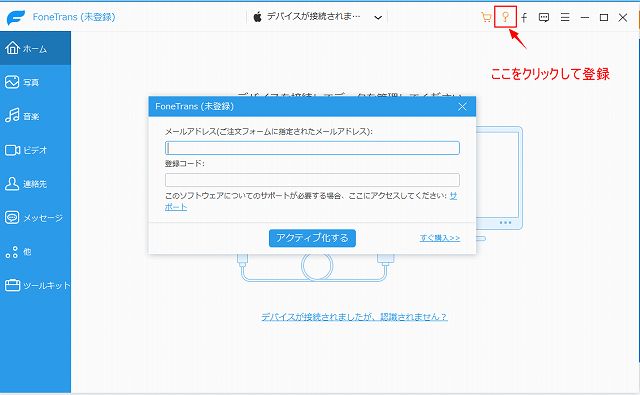Click the feedback chat bubble icon
Screen dimensions: 640x395
click(x=544, y=18)
